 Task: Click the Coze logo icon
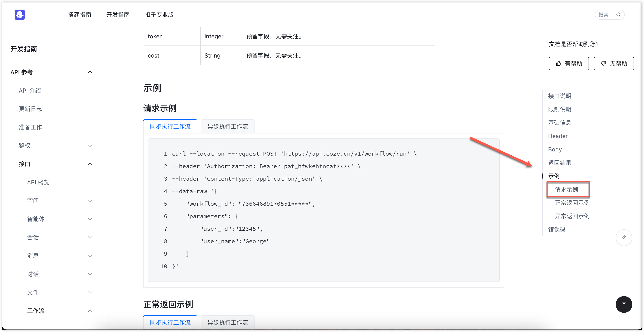coord(20,15)
